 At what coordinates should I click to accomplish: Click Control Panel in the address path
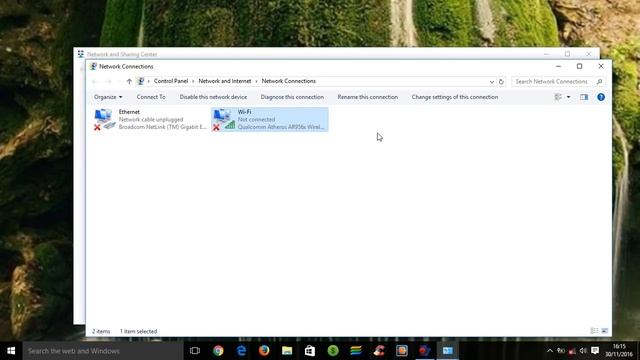pyautogui.click(x=171, y=81)
